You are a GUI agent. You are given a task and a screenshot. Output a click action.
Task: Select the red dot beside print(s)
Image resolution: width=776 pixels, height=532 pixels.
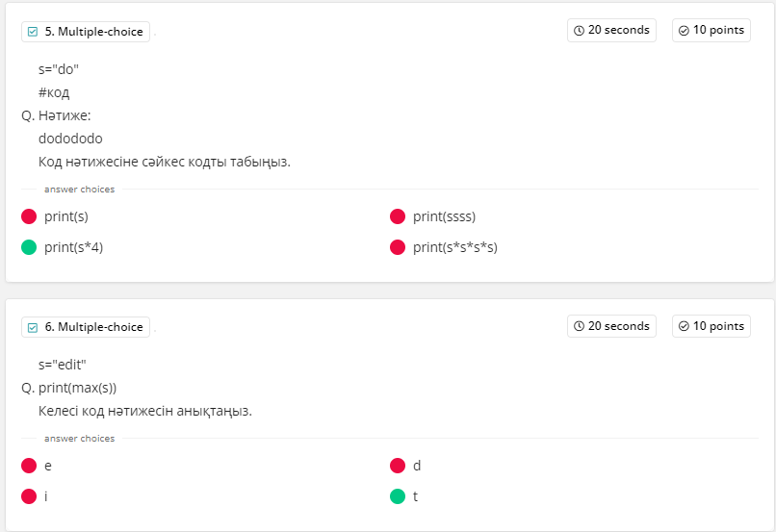tap(29, 216)
